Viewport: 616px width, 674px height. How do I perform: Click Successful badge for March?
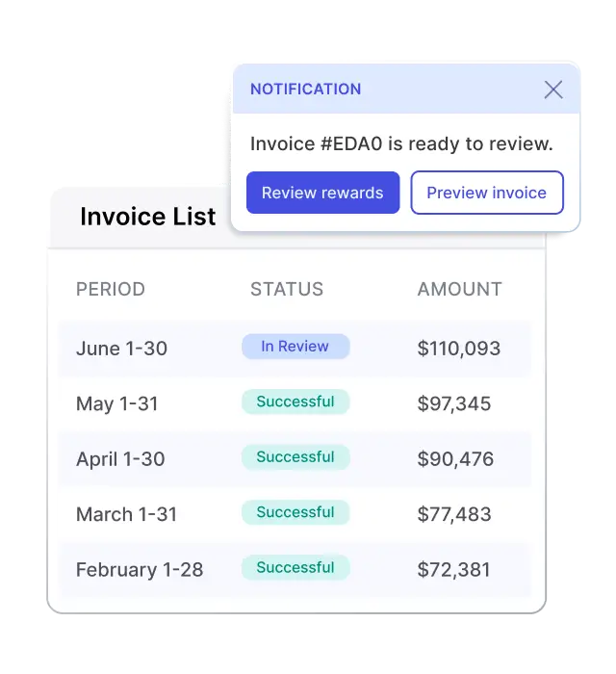pyautogui.click(x=295, y=512)
